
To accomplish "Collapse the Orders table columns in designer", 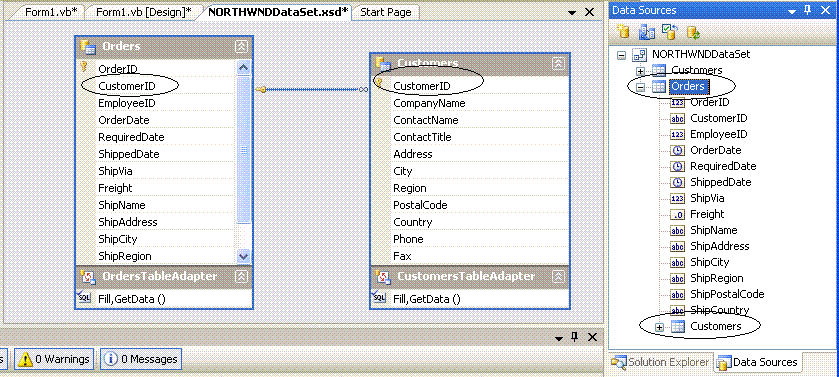I will point(241,47).
